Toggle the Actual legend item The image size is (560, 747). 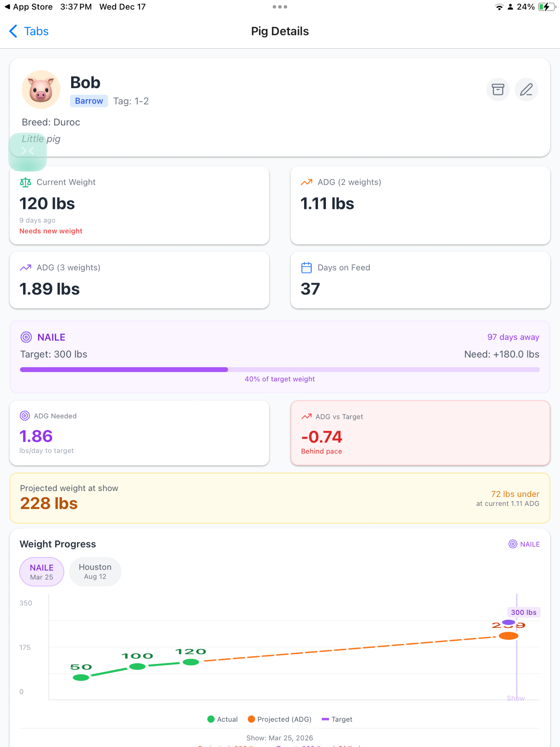(x=222, y=719)
